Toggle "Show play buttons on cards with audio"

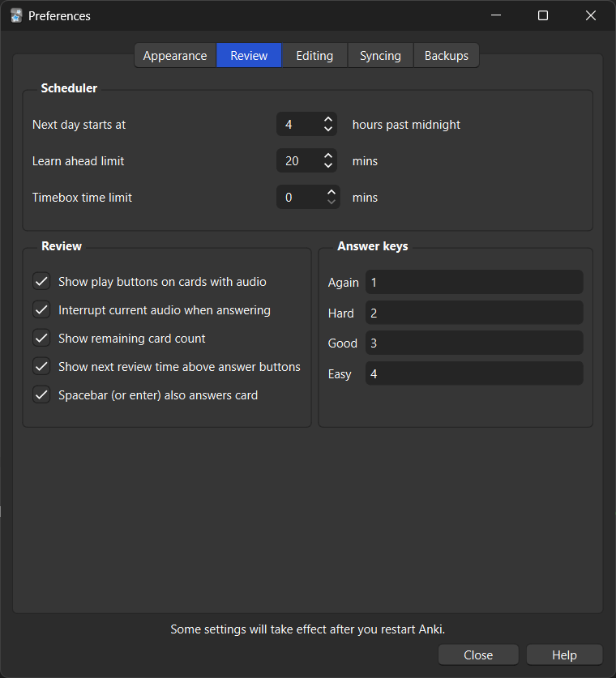(41, 281)
